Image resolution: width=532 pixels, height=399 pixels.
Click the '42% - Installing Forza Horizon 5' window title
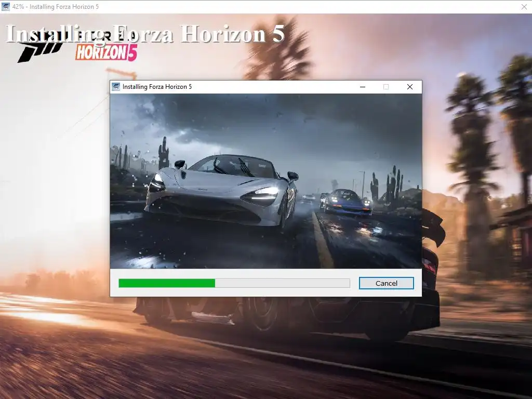click(56, 6)
